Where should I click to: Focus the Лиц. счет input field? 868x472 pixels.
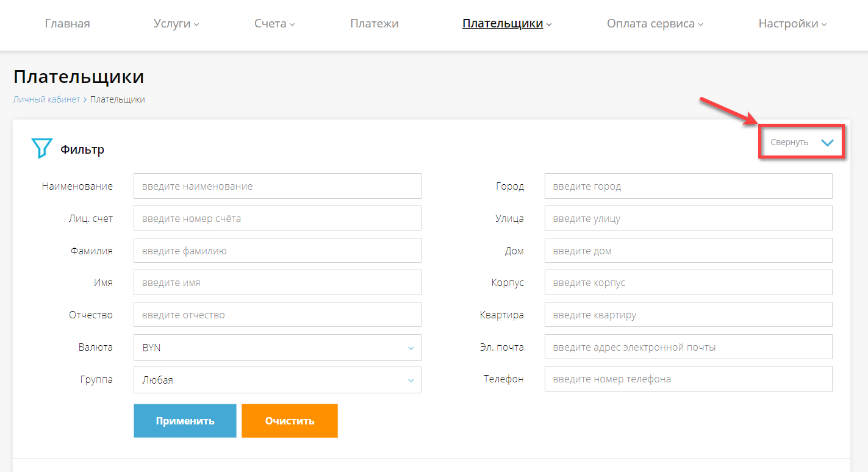coord(278,218)
